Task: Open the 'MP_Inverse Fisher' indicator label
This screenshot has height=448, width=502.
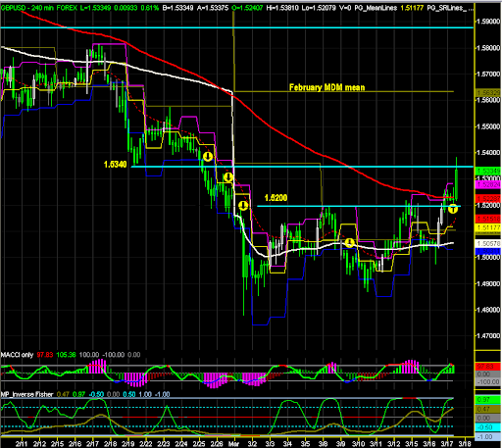Action: pos(26,394)
